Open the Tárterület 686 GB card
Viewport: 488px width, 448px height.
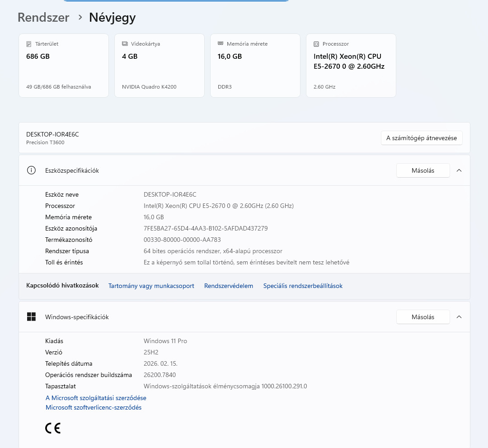64,66
